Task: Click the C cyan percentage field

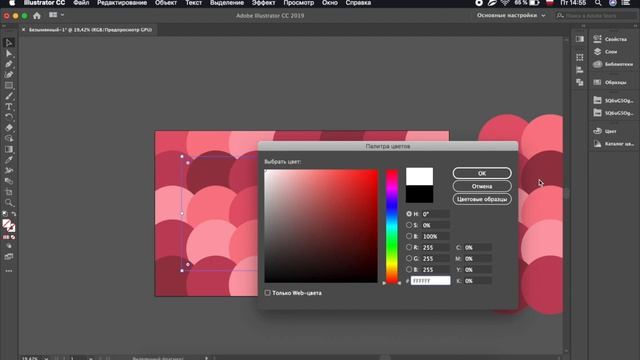Action: [x=477, y=247]
